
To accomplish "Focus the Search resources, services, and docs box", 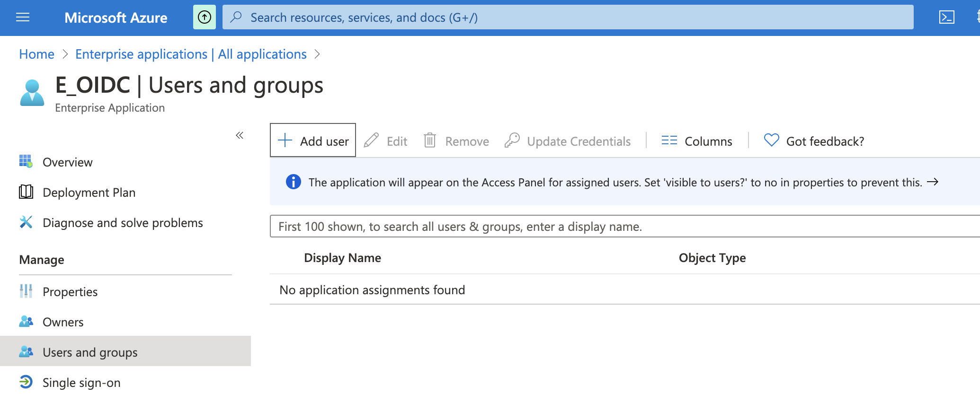I will (x=568, y=18).
